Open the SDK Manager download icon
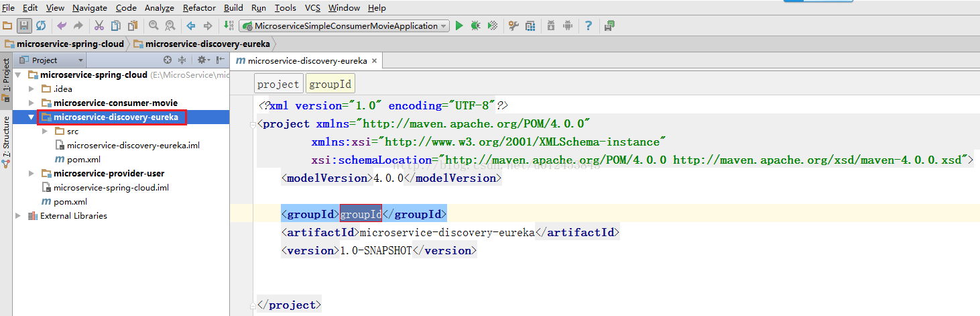The width and height of the screenshot is (980, 316). click(x=551, y=25)
